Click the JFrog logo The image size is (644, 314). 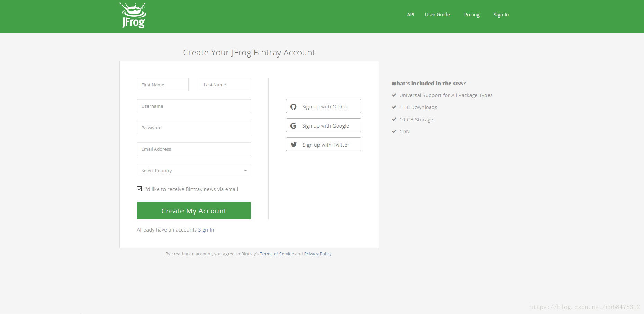pos(133,15)
